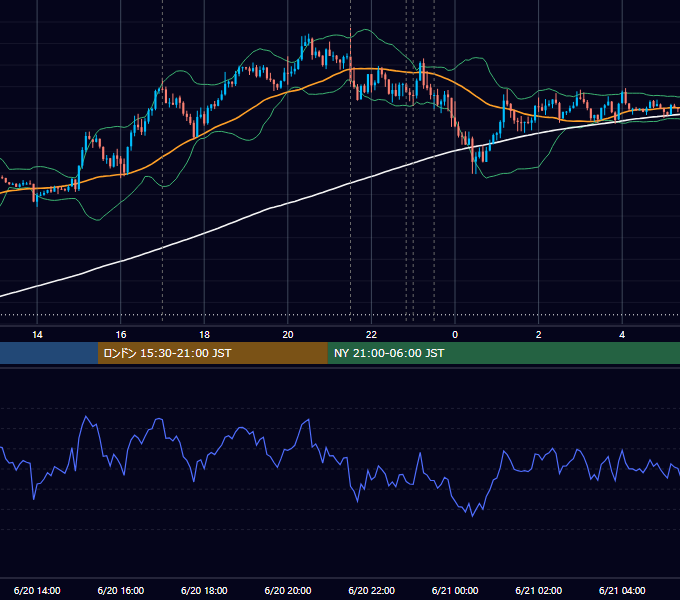
Task: Click the 16 hour axis label
Action: 121,335
